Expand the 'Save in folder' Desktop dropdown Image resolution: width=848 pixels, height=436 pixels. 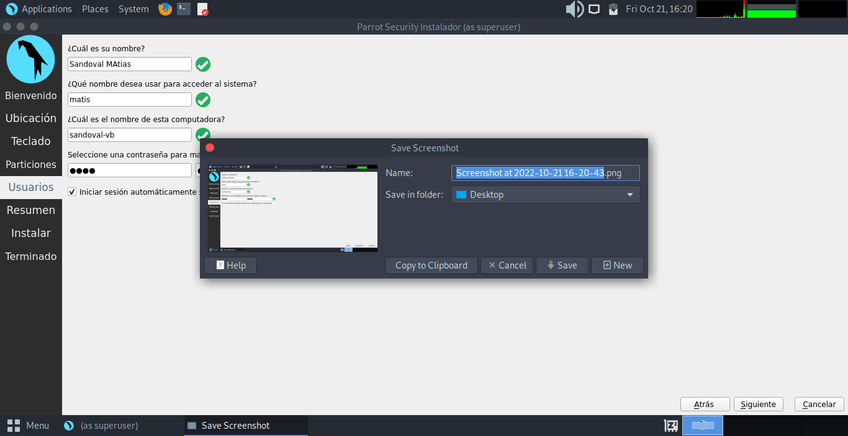pos(545,195)
